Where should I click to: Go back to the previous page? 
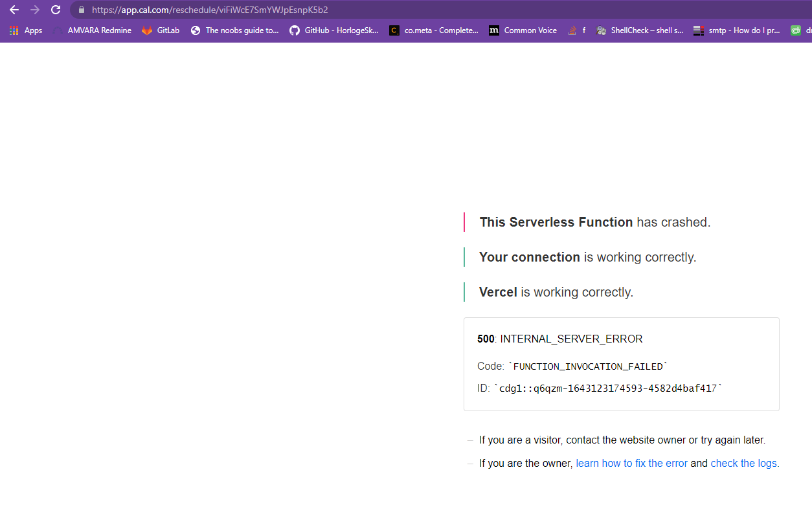click(x=14, y=10)
